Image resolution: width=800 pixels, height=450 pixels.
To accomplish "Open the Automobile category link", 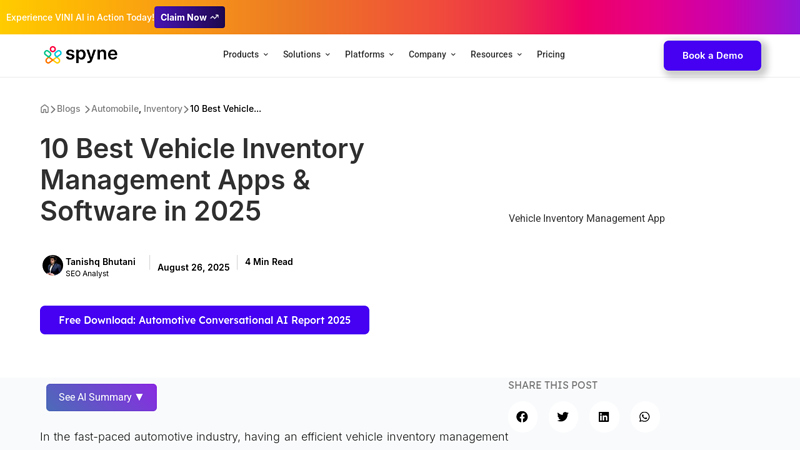I will tap(115, 109).
